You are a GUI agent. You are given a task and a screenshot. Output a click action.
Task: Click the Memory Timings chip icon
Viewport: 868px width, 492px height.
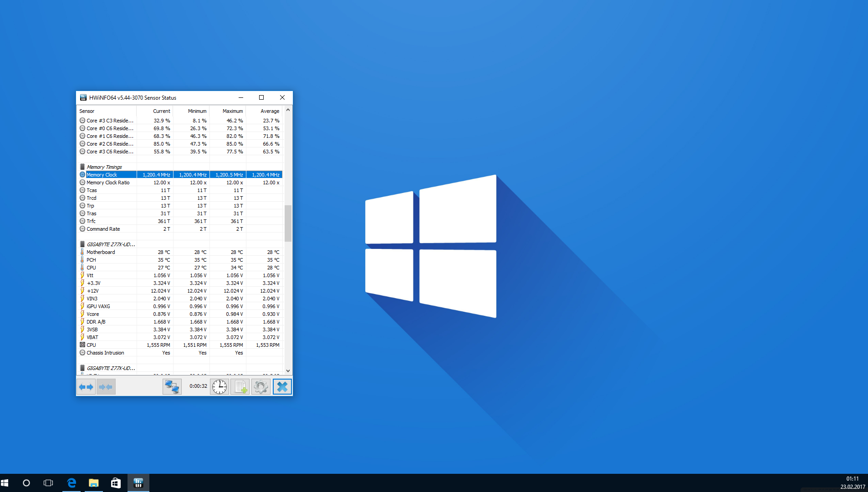[x=82, y=167]
